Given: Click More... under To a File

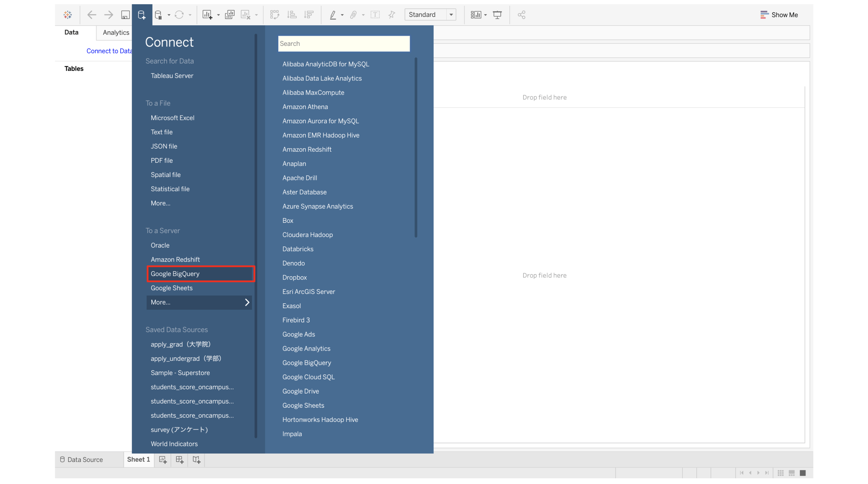Looking at the screenshot, I should click(160, 203).
